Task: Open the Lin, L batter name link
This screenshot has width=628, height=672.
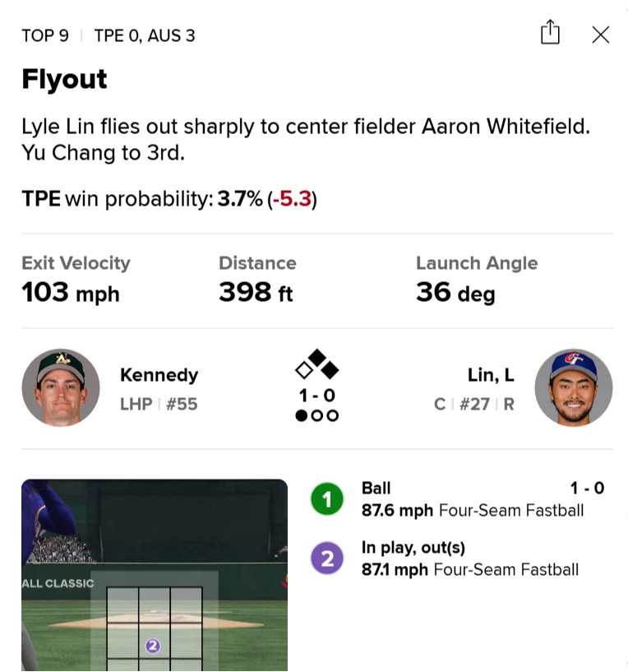Action: 491,375
